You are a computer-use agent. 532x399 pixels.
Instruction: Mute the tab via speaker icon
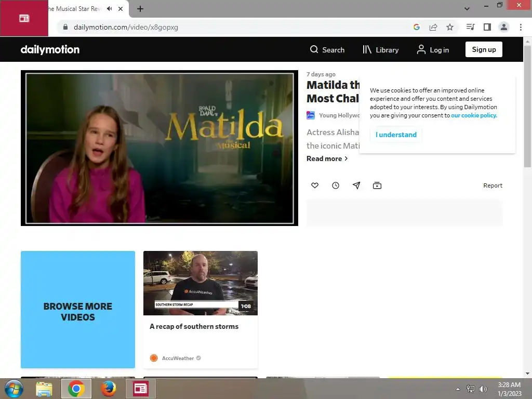[109, 9]
